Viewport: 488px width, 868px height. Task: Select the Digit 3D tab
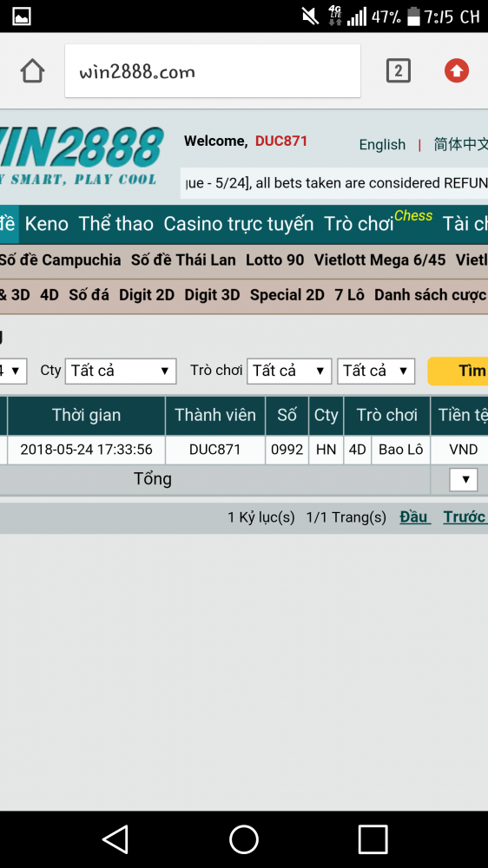[x=212, y=296]
